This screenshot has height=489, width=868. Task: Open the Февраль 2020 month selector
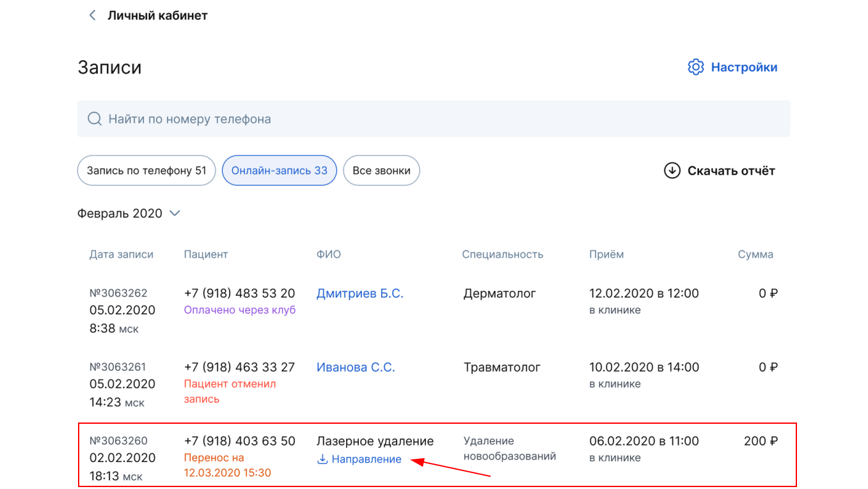pyautogui.click(x=120, y=213)
